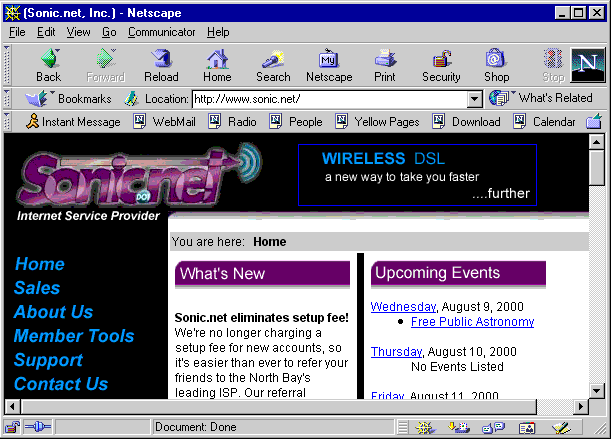
Task: Click the 'What's New' section heading
Action: pos(262,274)
